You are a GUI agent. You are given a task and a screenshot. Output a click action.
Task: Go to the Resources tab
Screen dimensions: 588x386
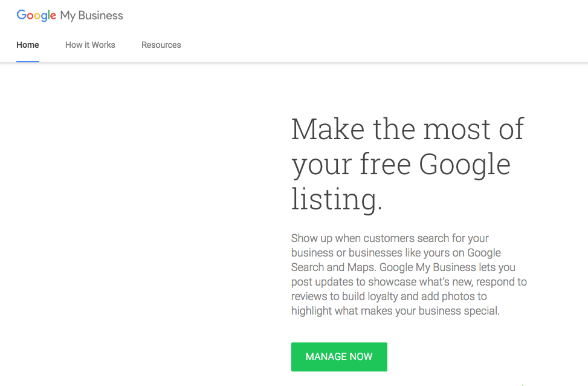[x=161, y=45]
